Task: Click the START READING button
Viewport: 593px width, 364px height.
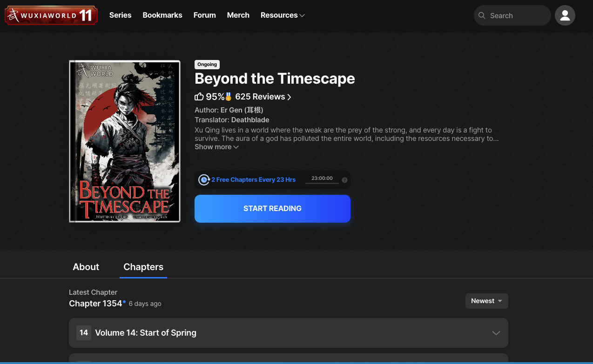Action: (272, 208)
